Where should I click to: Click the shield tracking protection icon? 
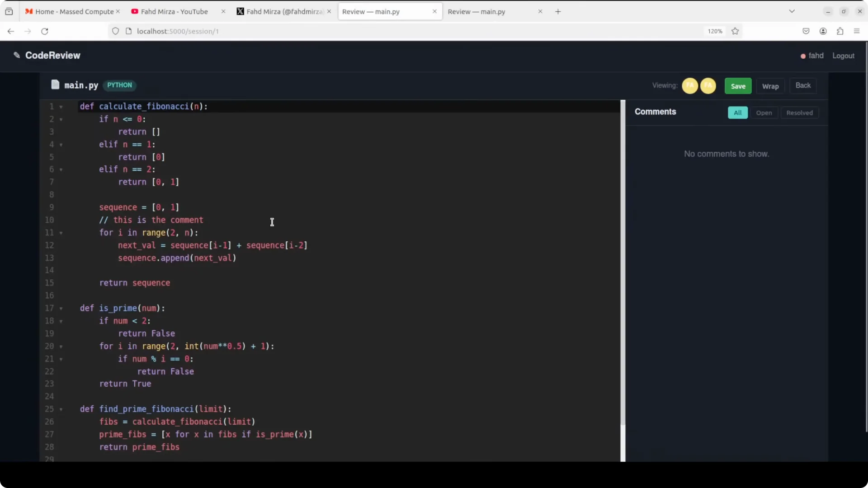pyautogui.click(x=116, y=31)
